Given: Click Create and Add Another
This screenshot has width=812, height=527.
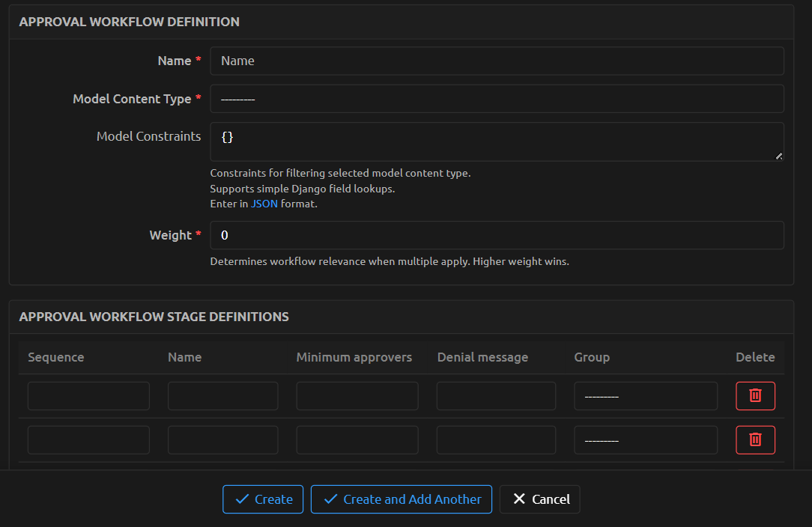Looking at the screenshot, I should point(401,499).
